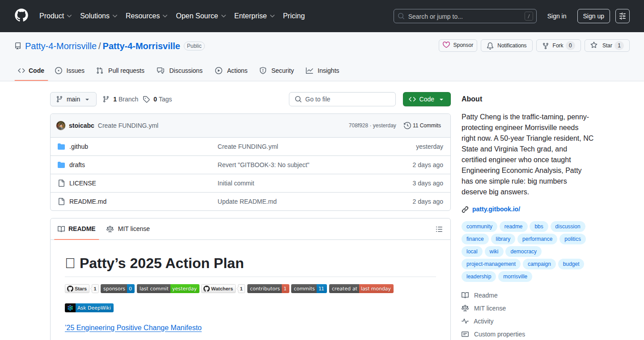Open the Solutions dropdown menu
This screenshot has width=644, height=340.
tap(99, 16)
